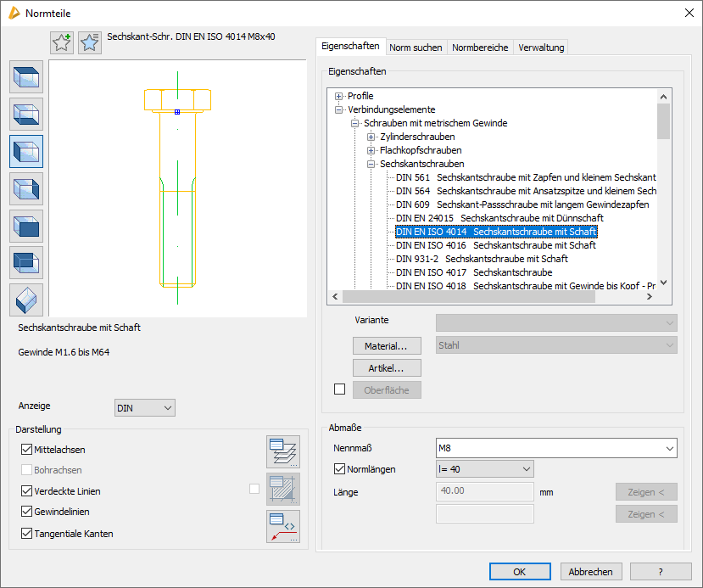Click the Material... button
Viewport: 703px width, 588px height.
387,346
